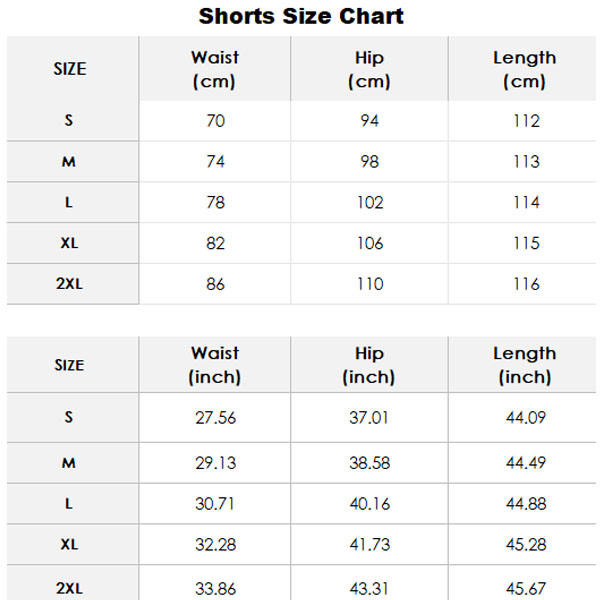
Task: Click length value 45.67 for 2XL
Action: pyautogui.click(x=526, y=589)
